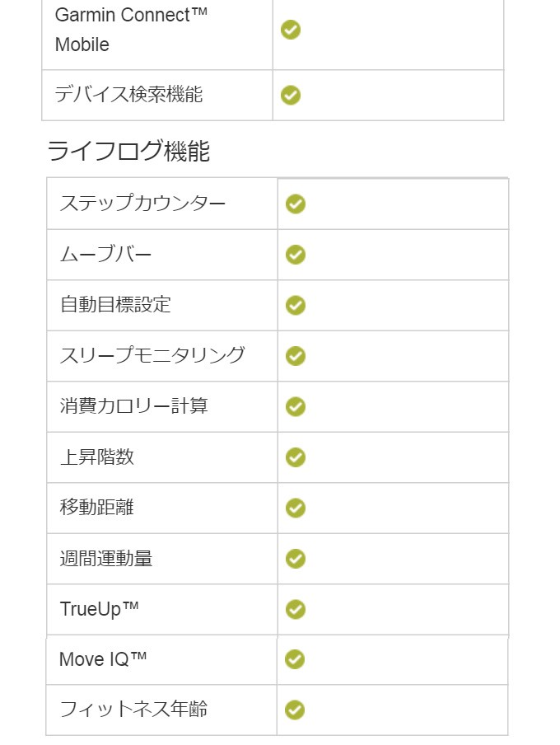The image size is (560, 745).
Task: Click the checkmark beside Garmin Connect Mobile
Action: click(x=290, y=30)
